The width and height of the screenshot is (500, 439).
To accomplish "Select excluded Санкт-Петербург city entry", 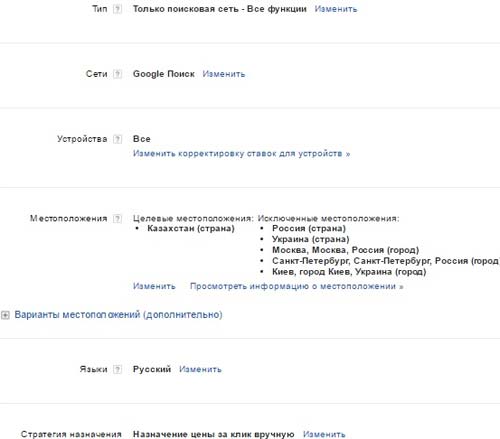I will click(386, 261).
